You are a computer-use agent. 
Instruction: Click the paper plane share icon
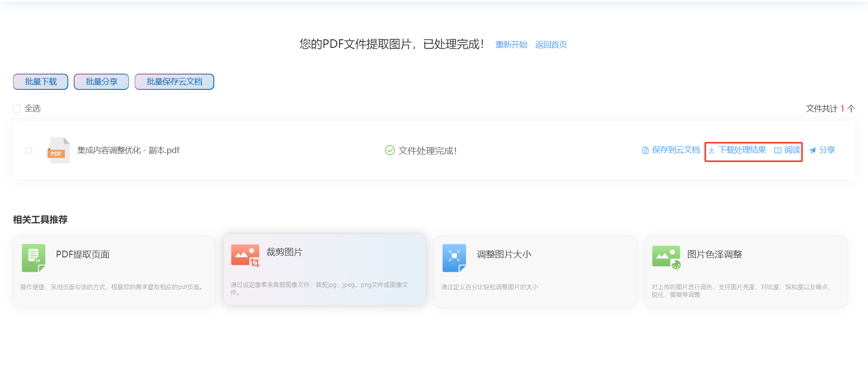[x=812, y=150]
